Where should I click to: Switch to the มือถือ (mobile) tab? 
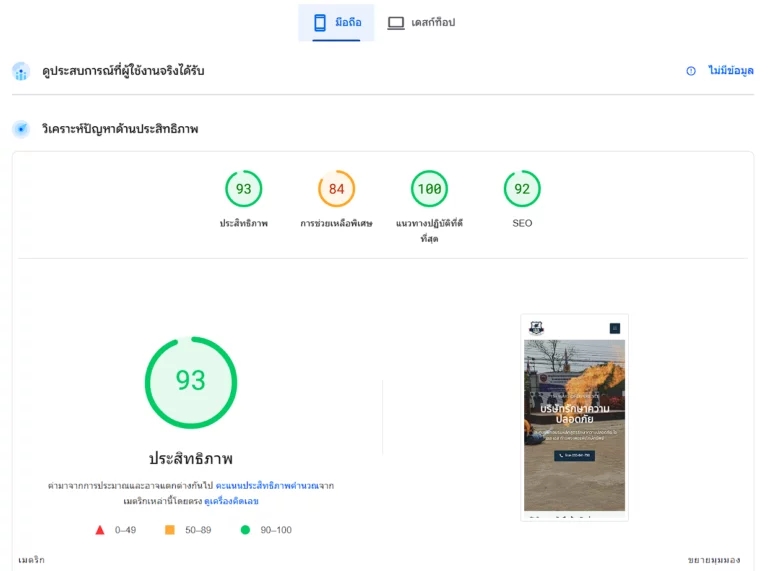[336, 23]
